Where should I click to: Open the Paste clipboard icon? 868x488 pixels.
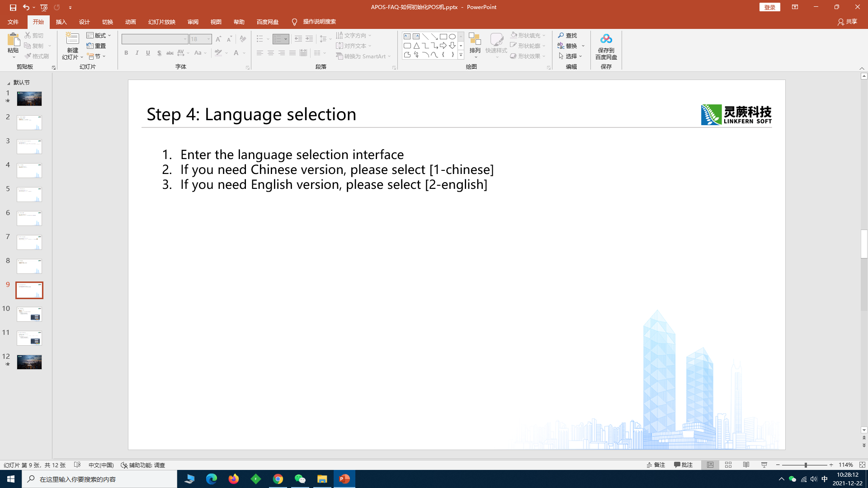[13, 40]
